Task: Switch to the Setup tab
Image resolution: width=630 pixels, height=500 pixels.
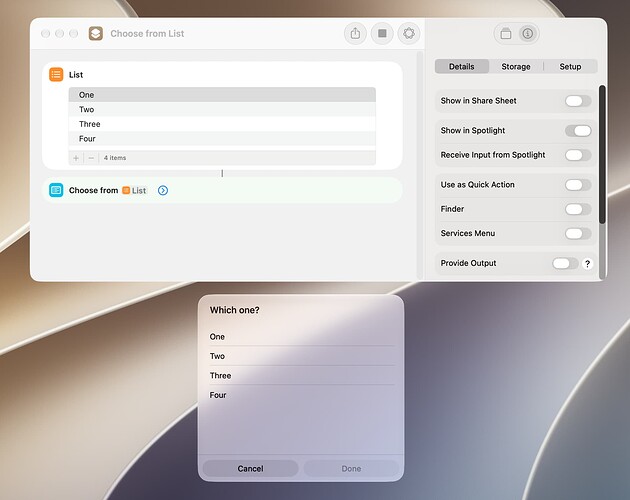Action: point(571,67)
